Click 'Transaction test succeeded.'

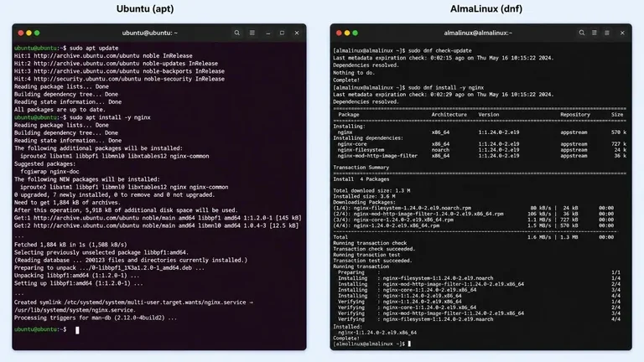coord(372,261)
